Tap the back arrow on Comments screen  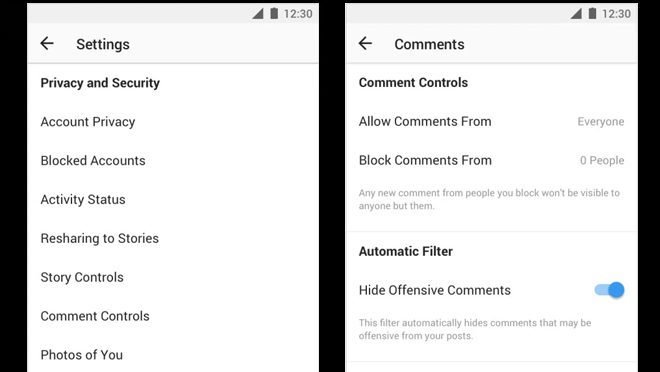(x=365, y=43)
